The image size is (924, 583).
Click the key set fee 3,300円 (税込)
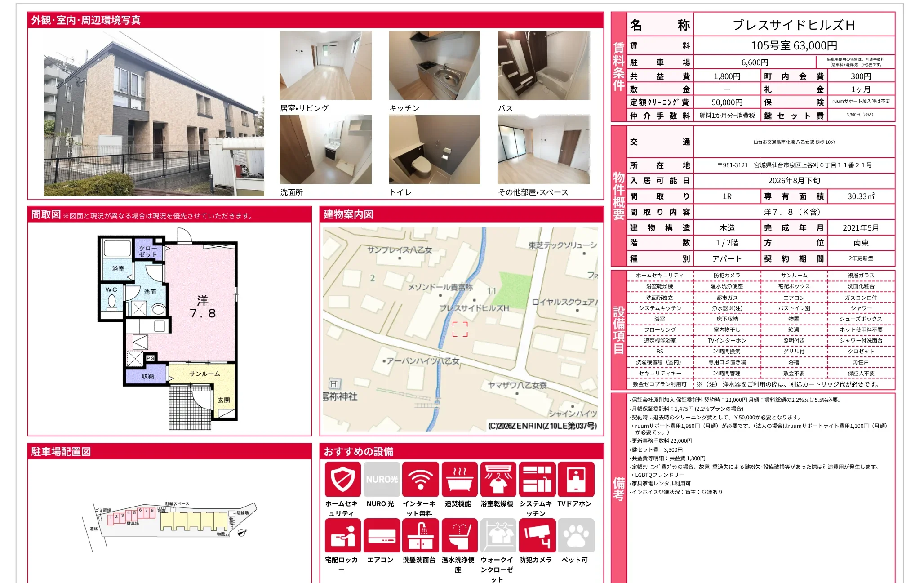click(860, 115)
